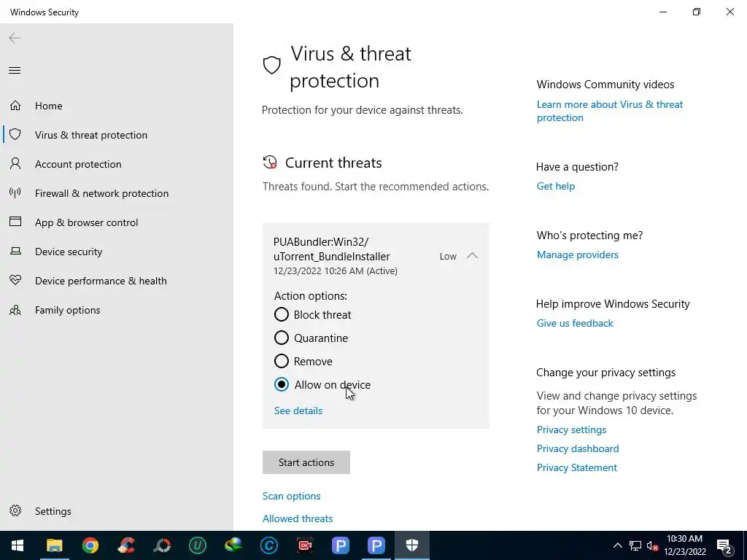This screenshot has width=747, height=560.
Task: Open the notification center icon
Action: [x=724, y=545]
